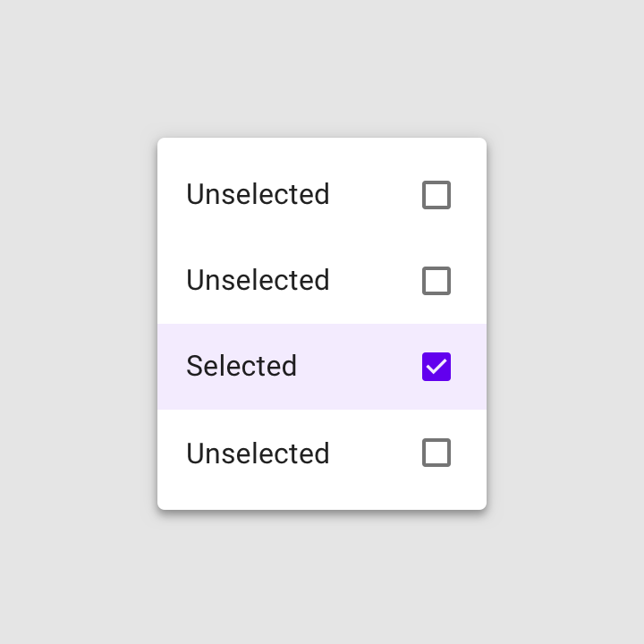Enable the last Unselected checkbox
644x644 pixels.
coord(436,453)
